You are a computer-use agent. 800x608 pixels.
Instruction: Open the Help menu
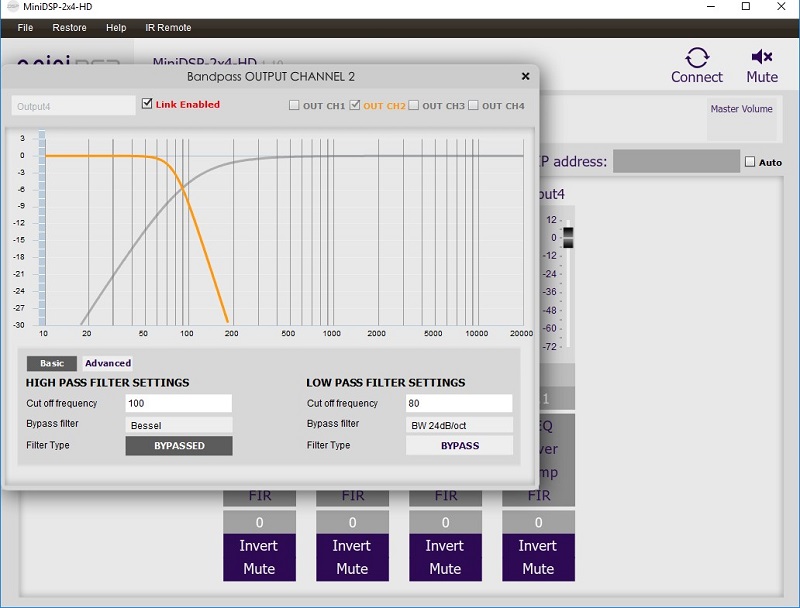[116, 28]
